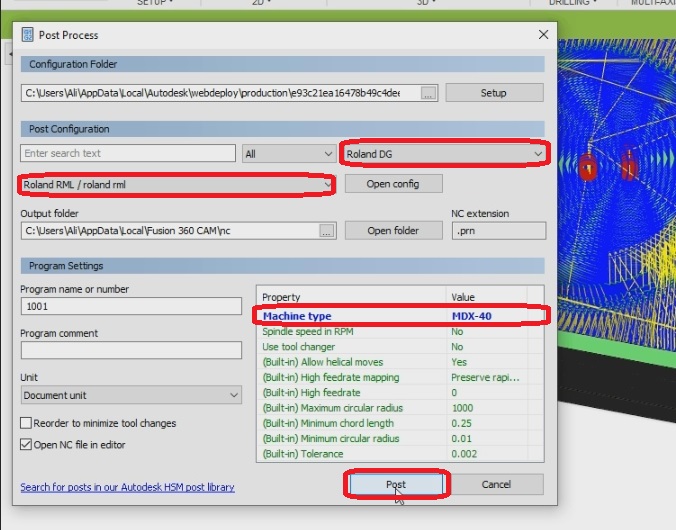Open the Roland DG vendor dropdown

(444, 154)
